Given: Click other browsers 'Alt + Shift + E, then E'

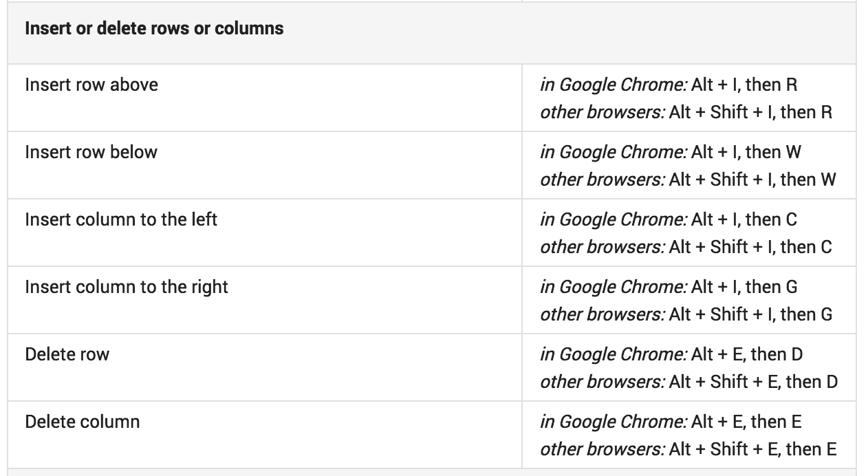Looking at the screenshot, I should pos(752,449).
